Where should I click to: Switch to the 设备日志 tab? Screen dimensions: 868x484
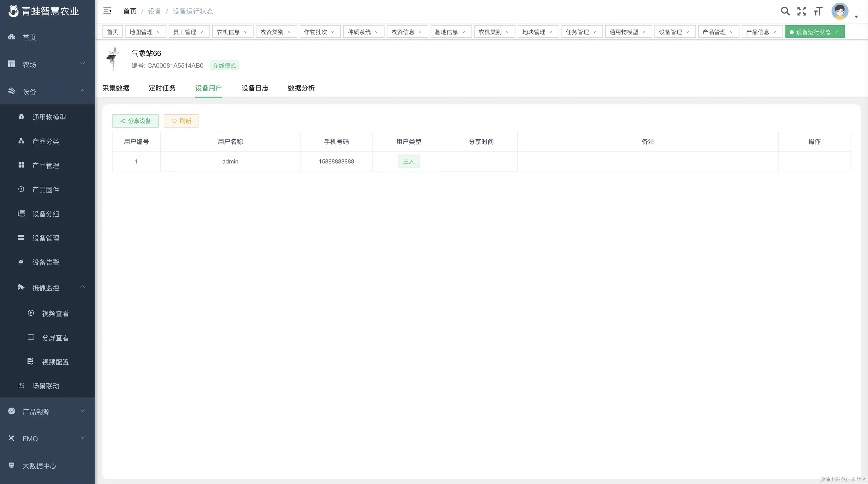[x=255, y=88]
